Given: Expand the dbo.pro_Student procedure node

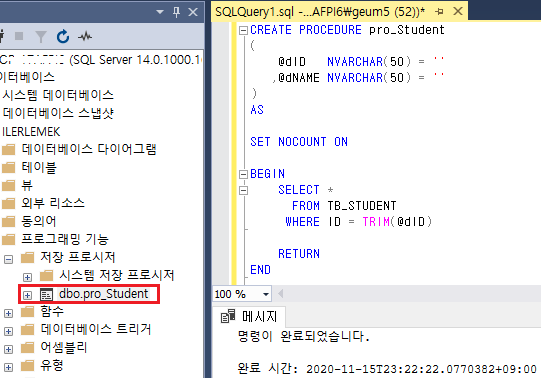Looking at the screenshot, I should pos(27,295).
